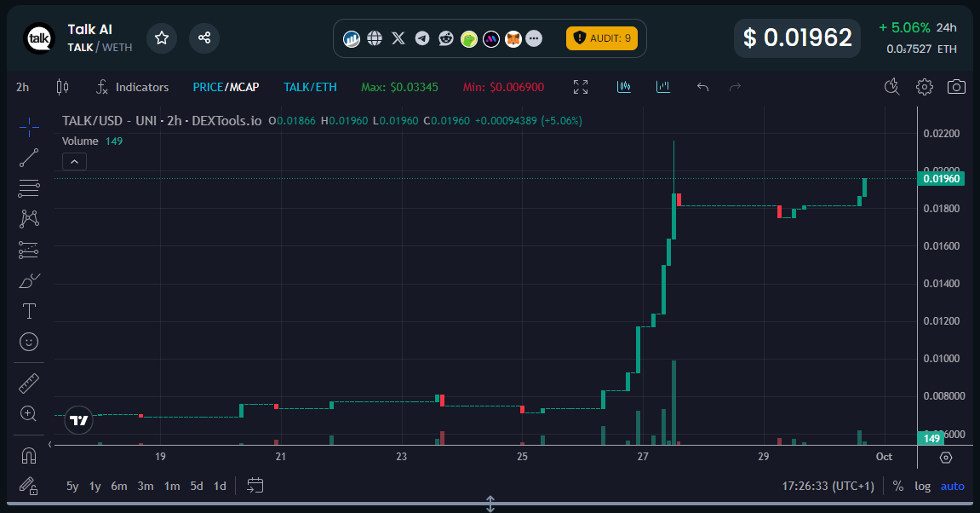
Task: Enter fullscreen chart mode
Action: [x=581, y=87]
